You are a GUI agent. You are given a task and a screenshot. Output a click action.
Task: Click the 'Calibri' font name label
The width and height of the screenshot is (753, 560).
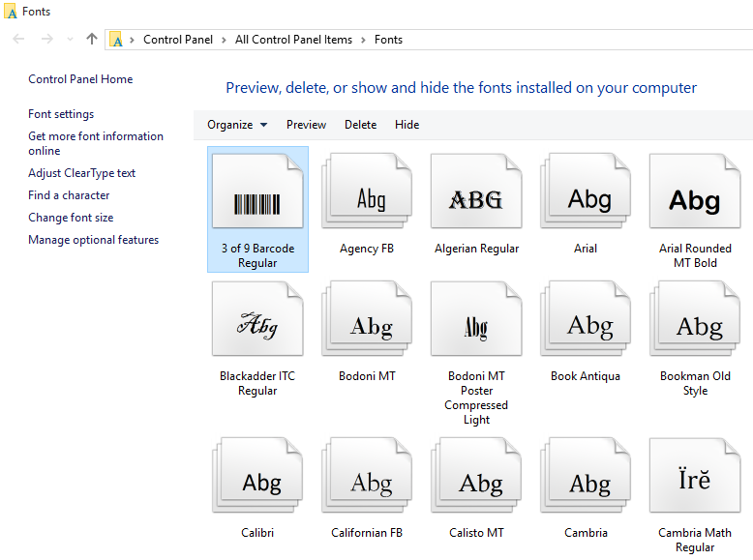(257, 533)
